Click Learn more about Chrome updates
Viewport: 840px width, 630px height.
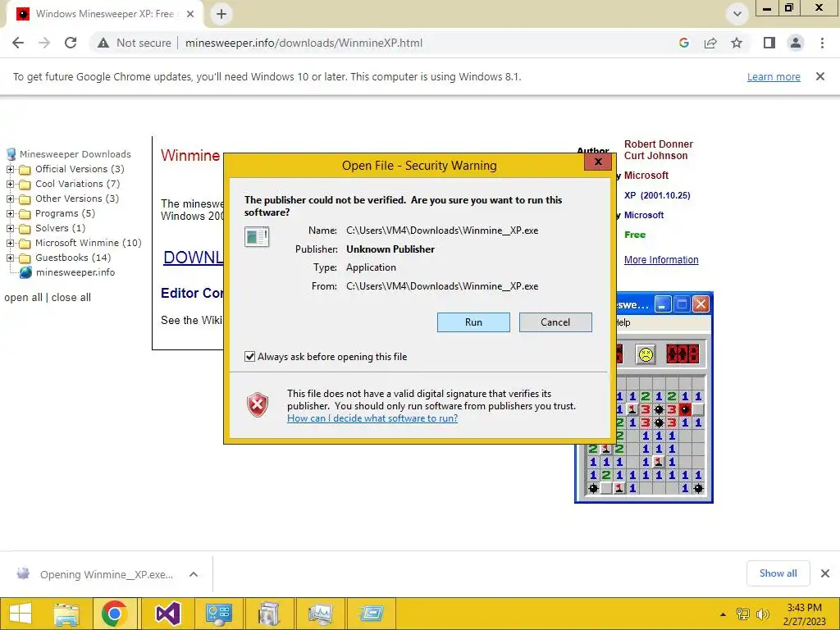[x=774, y=76]
